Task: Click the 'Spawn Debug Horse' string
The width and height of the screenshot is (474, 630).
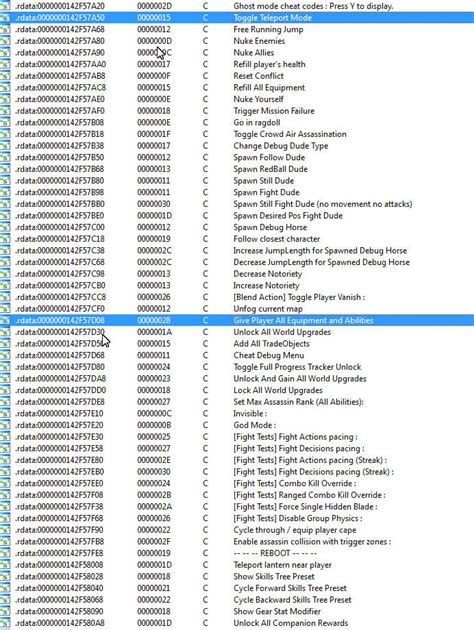Action: (270, 227)
